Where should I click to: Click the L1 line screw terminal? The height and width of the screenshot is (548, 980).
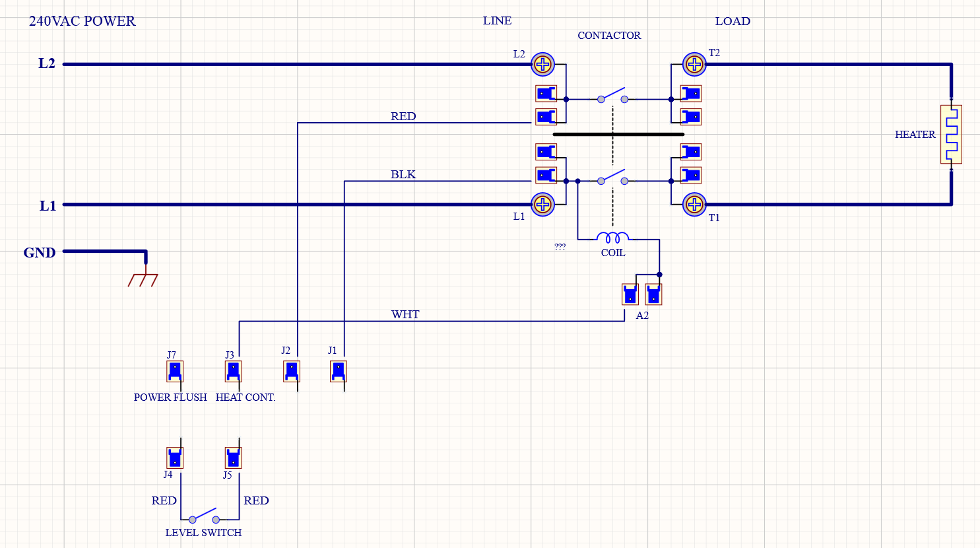coord(542,204)
